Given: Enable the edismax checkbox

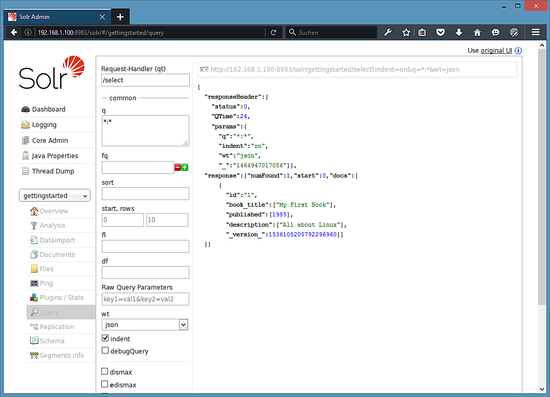Looking at the screenshot, I should click(x=105, y=384).
